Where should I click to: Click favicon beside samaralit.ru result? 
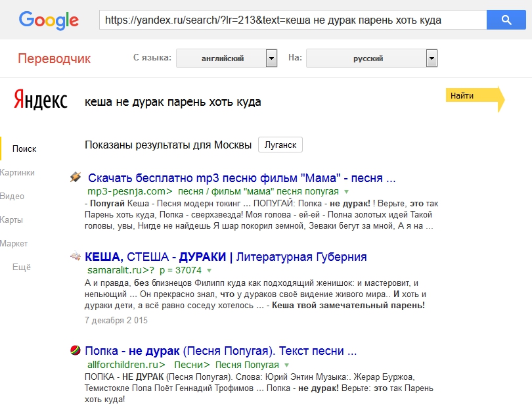pos(76,256)
